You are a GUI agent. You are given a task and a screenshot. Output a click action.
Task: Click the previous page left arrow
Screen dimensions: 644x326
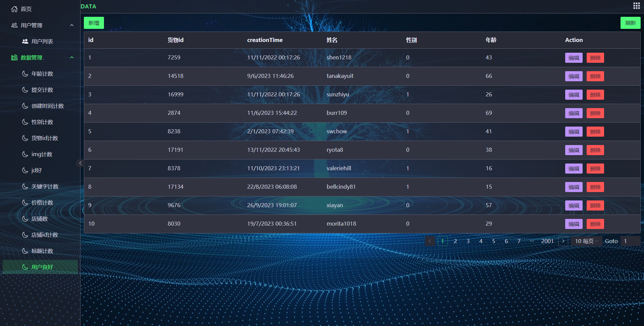[430, 241]
